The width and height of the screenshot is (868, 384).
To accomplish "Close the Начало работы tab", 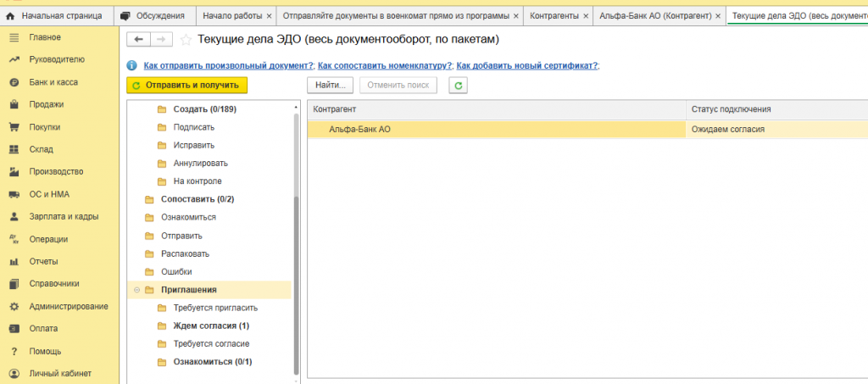I will [x=269, y=16].
